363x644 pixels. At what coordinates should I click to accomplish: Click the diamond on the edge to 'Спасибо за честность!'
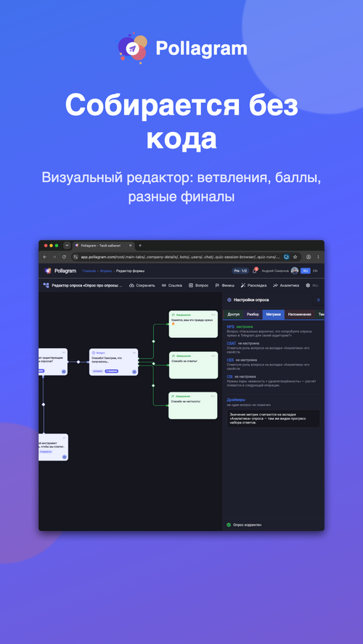tap(153, 386)
